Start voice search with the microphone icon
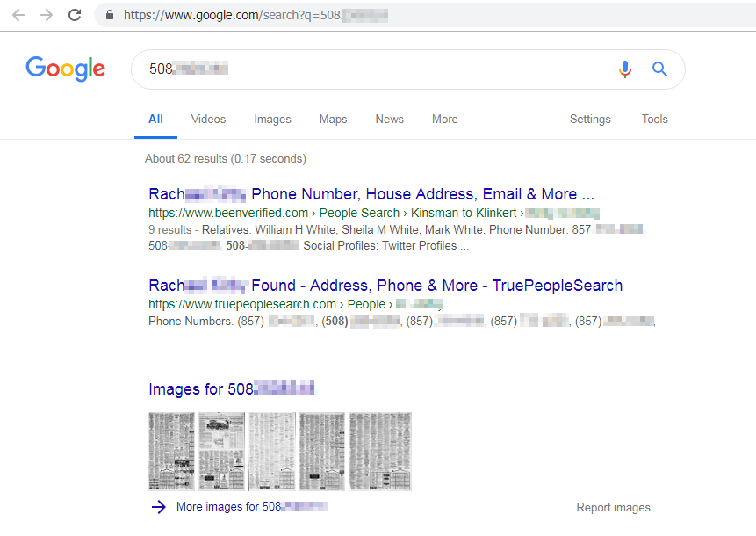This screenshot has width=756, height=536. tap(625, 69)
